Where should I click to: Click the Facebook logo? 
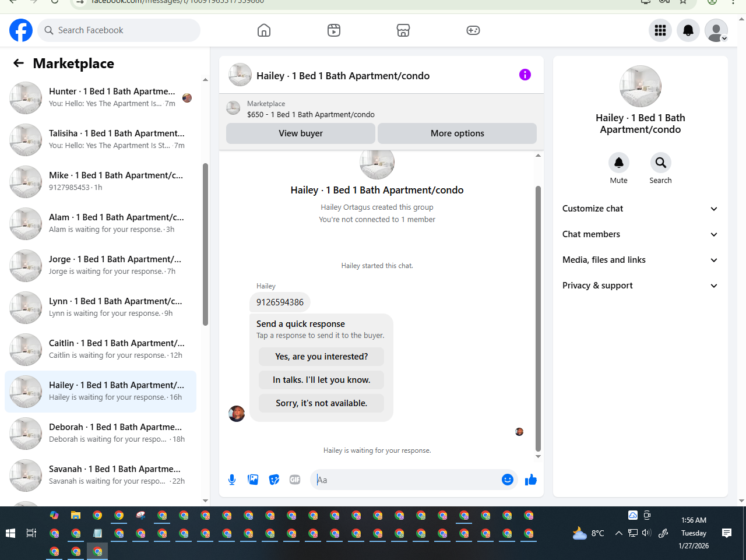click(21, 30)
